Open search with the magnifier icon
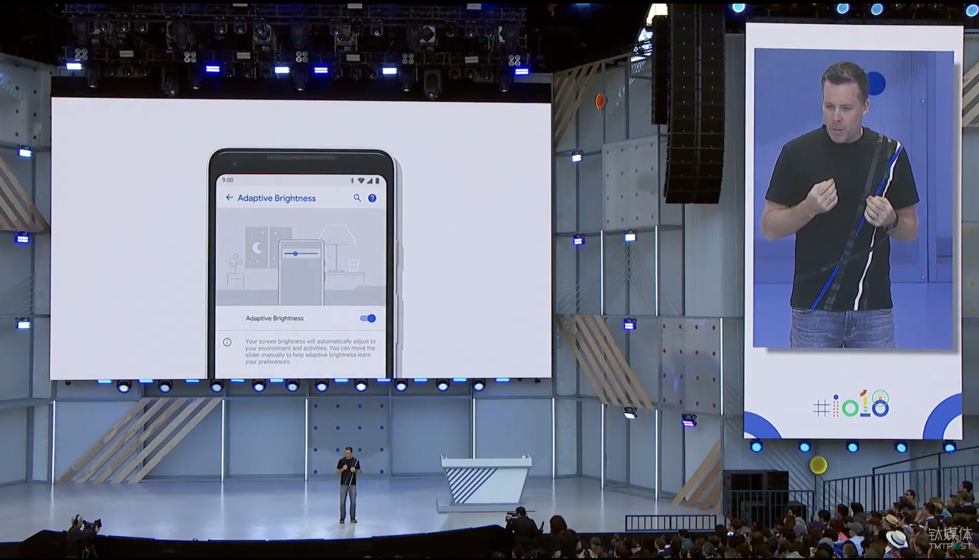979x560 pixels. [x=357, y=198]
